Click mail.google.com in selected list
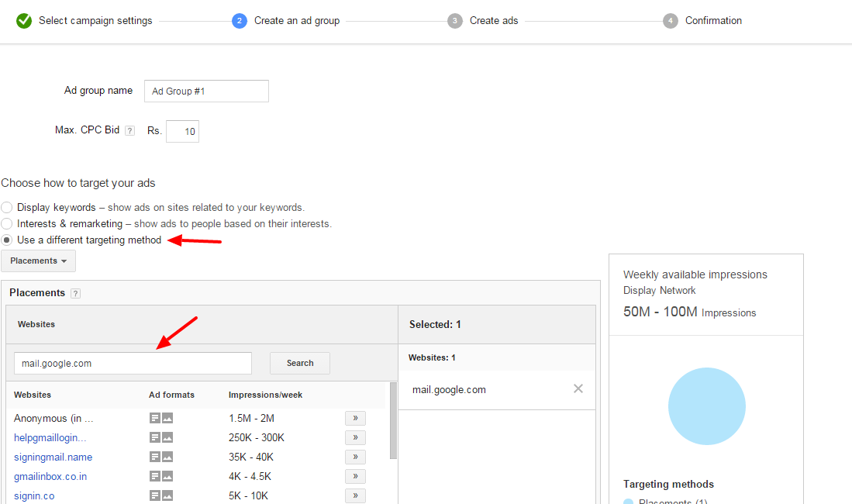Screen dimensions: 852x504 [x=449, y=390]
